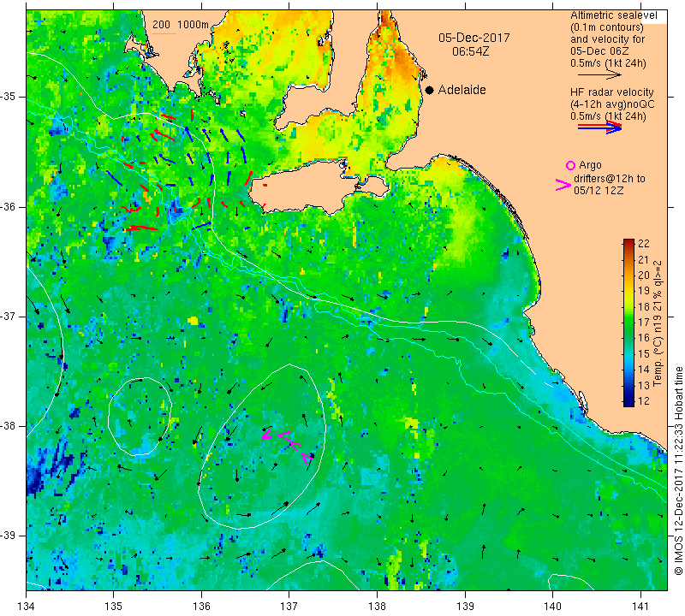Click the '05-Dec 06Z' legend line
This screenshot has width=685, height=616.
[599, 51]
